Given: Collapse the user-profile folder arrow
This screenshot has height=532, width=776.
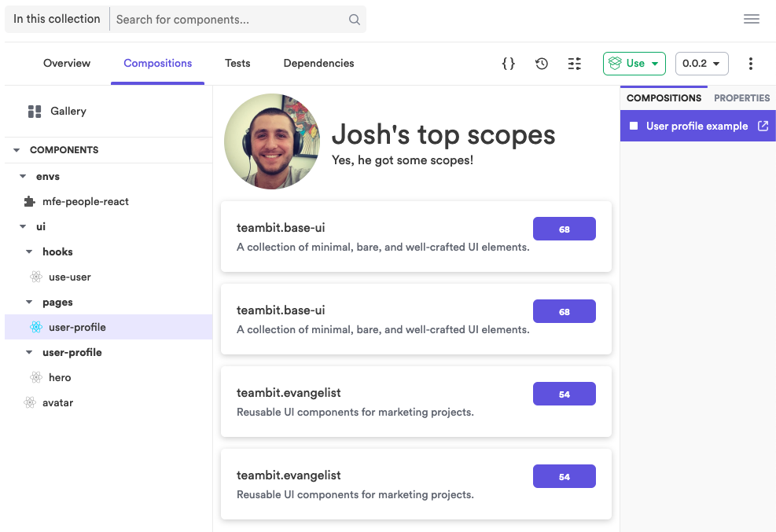Looking at the screenshot, I should coord(29,352).
